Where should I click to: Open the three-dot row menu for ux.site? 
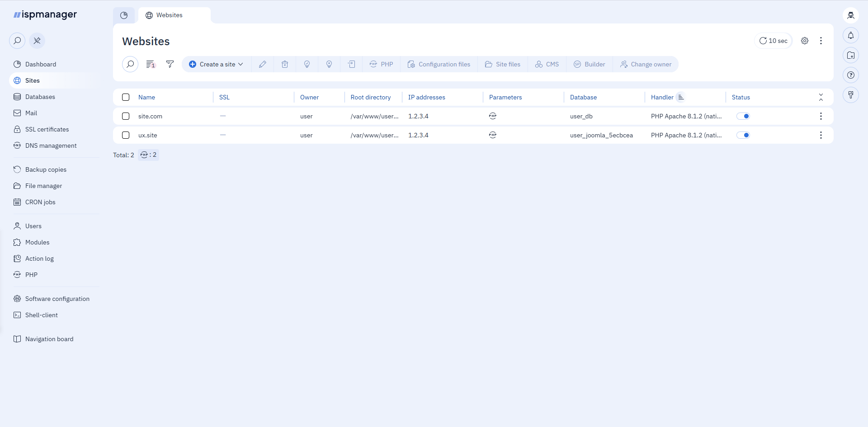[x=821, y=135]
